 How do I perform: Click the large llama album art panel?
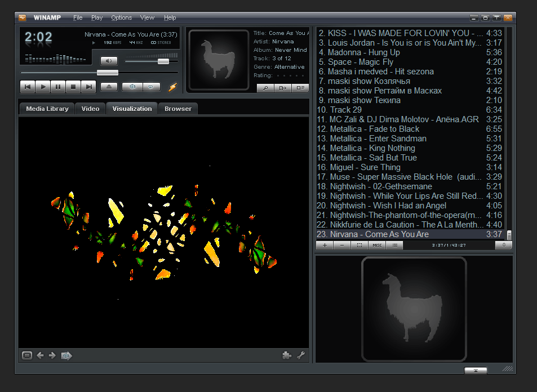(414, 309)
